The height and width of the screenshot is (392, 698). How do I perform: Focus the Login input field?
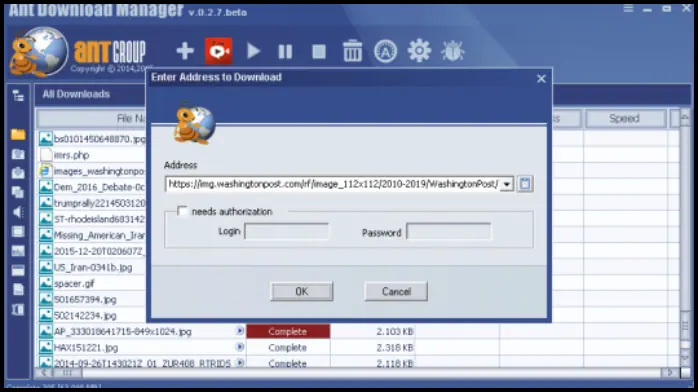pos(287,231)
